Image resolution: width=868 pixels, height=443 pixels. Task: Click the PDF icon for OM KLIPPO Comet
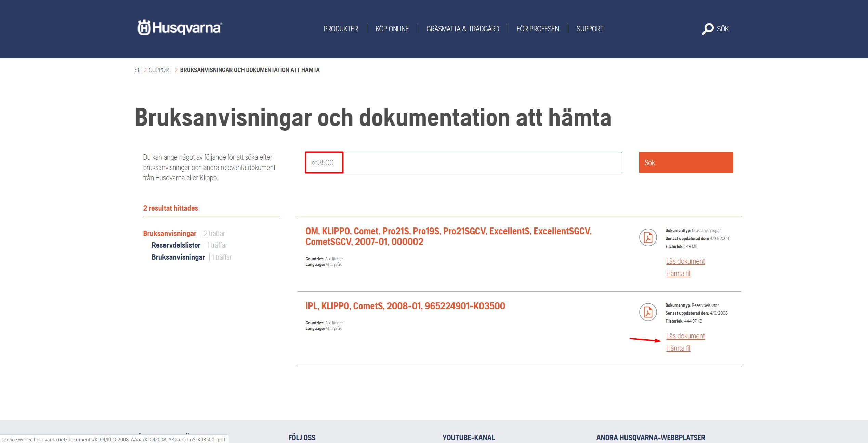(x=648, y=237)
